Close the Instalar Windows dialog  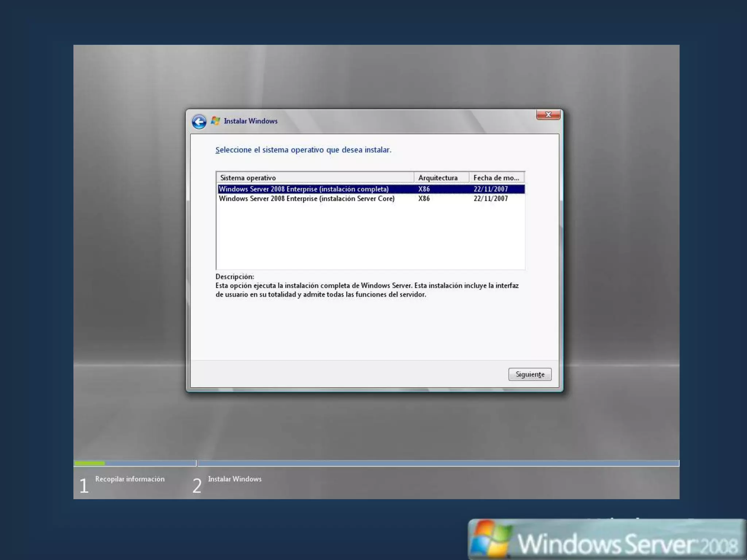[x=548, y=115]
